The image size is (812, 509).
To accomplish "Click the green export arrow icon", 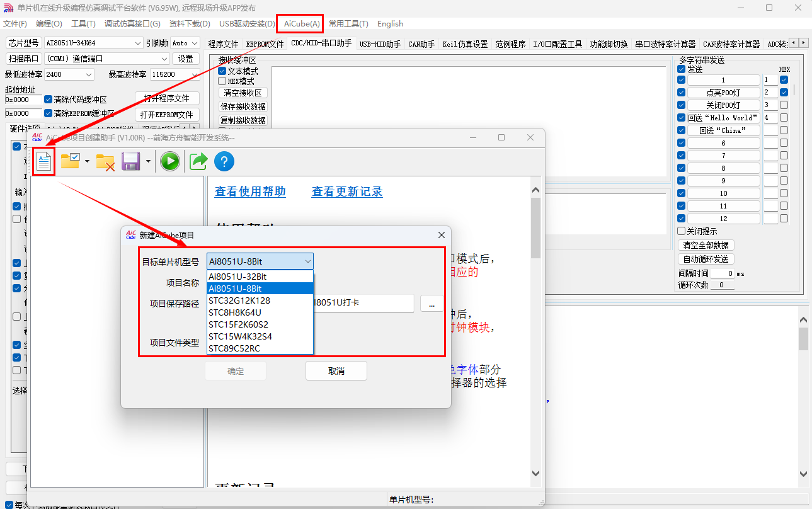I will tap(199, 162).
